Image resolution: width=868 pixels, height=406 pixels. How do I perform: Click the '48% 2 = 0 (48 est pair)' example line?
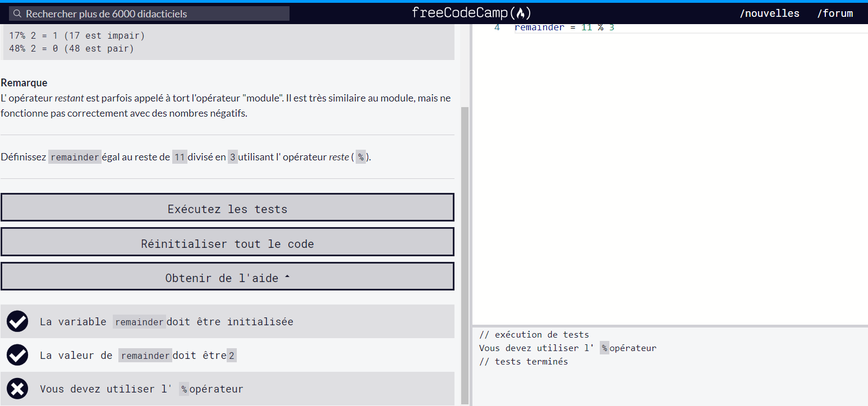[x=71, y=49]
